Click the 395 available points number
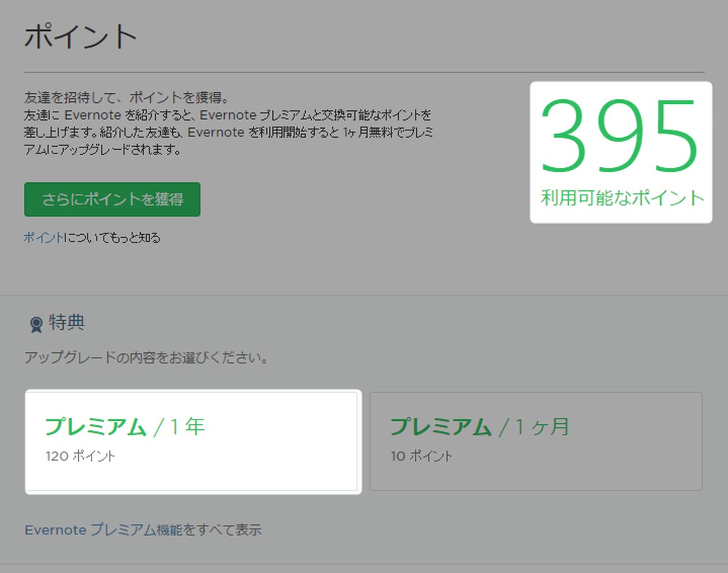The width and height of the screenshot is (728, 573). [x=620, y=137]
